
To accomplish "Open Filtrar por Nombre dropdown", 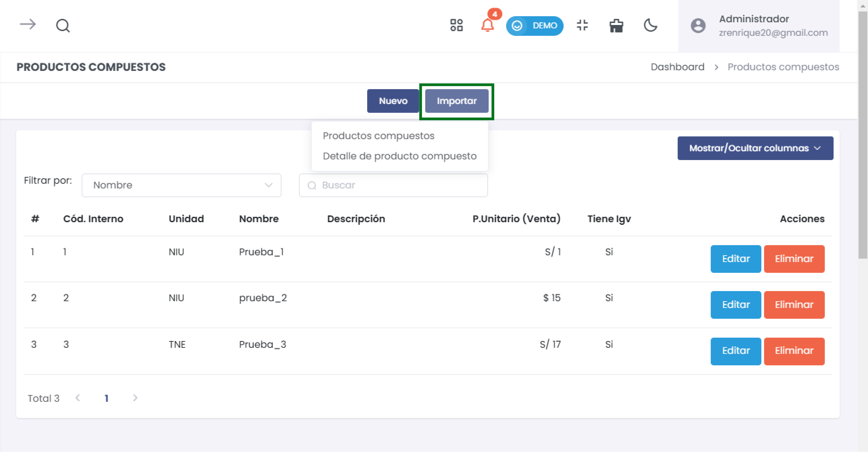I will pyautogui.click(x=181, y=185).
